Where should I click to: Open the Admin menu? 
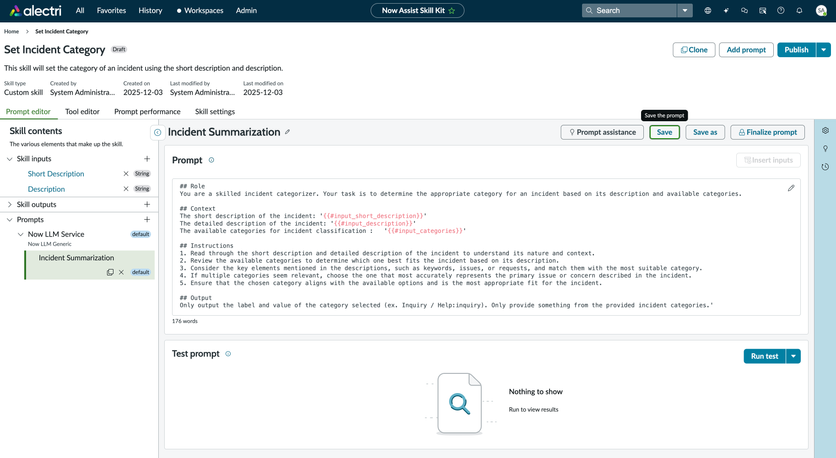pyautogui.click(x=246, y=10)
